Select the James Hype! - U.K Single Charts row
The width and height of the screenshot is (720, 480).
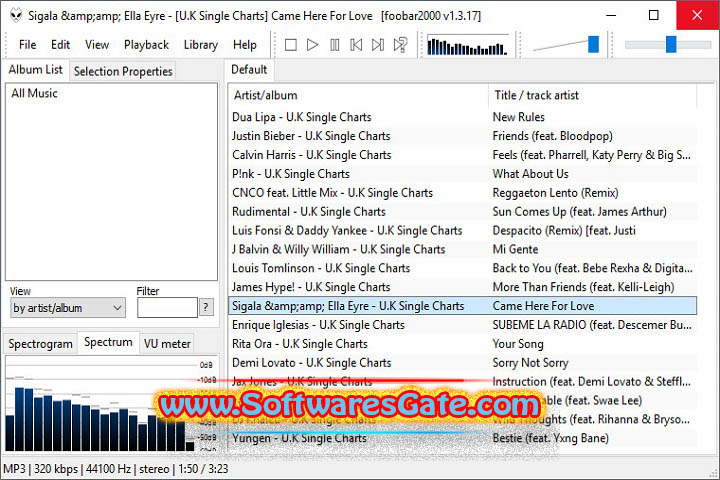coord(462,287)
